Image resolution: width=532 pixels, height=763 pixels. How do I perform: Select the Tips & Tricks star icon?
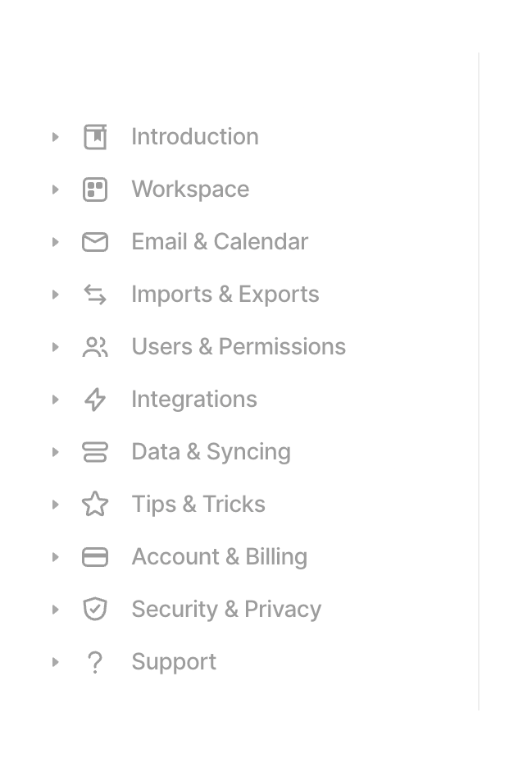tap(95, 504)
